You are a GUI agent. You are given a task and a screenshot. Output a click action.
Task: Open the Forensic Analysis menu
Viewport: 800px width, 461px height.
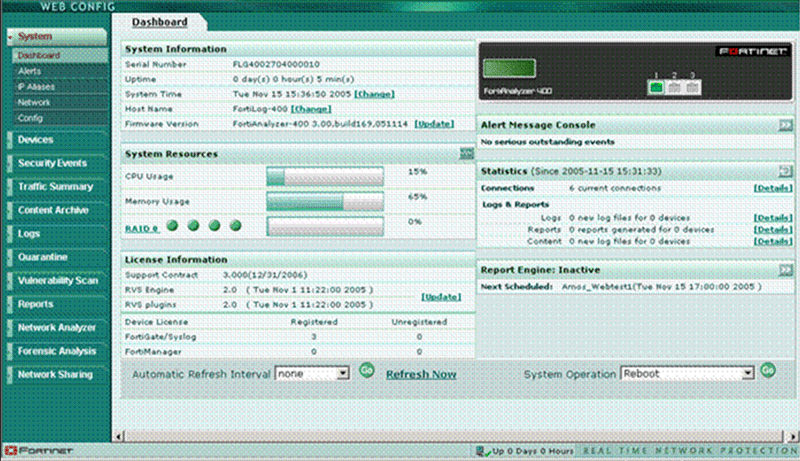pyautogui.click(x=57, y=351)
